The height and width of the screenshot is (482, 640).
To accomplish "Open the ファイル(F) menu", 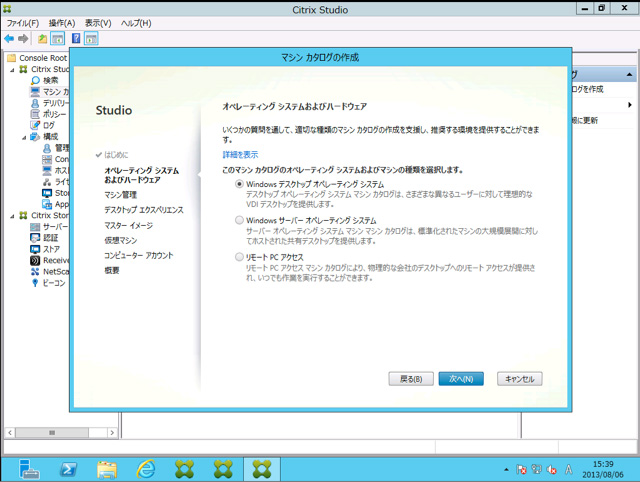I will click(23, 23).
